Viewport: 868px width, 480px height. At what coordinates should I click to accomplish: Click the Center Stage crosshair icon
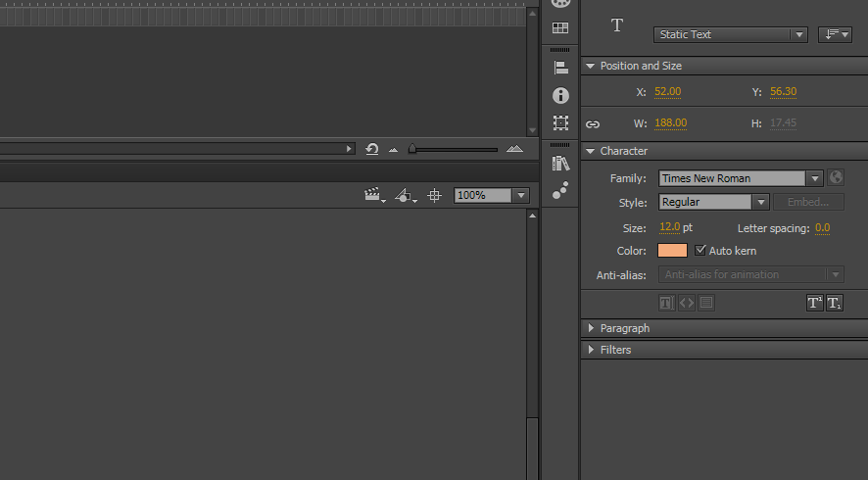click(435, 196)
